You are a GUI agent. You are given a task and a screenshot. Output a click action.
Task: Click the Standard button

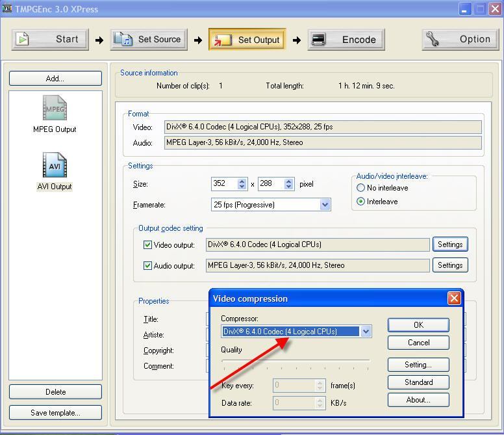pyautogui.click(x=418, y=382)
